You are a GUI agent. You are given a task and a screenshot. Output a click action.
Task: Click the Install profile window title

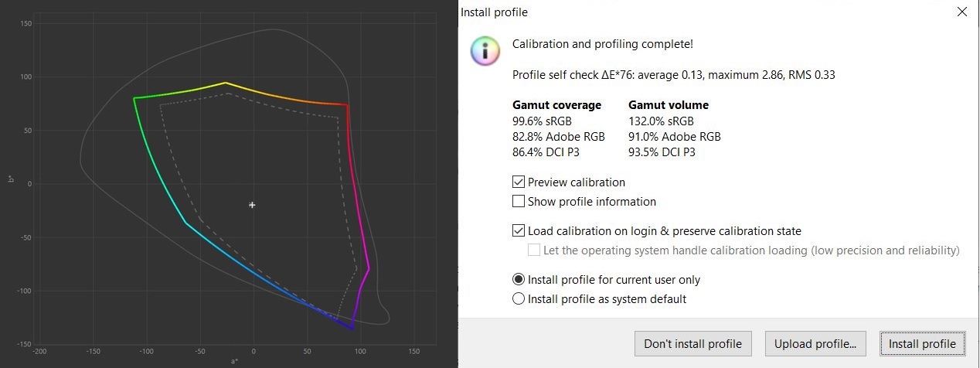click(x=494, y=12)
